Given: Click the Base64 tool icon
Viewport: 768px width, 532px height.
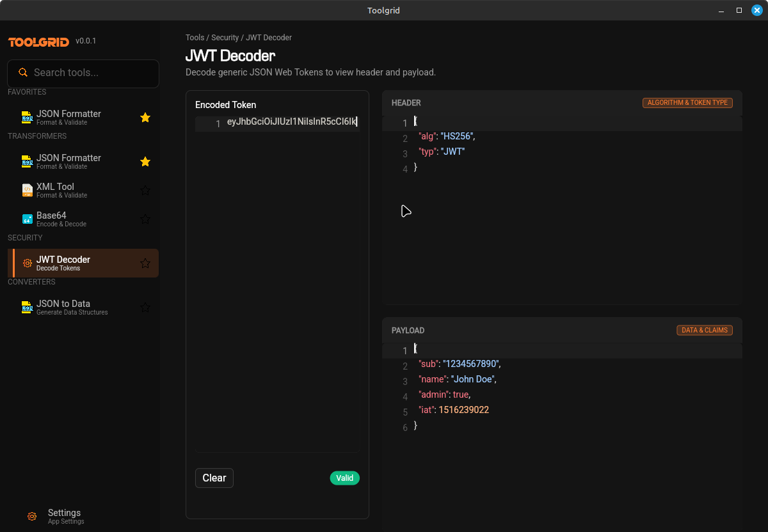Looking at the screenshot, I should tap(26, 219).
